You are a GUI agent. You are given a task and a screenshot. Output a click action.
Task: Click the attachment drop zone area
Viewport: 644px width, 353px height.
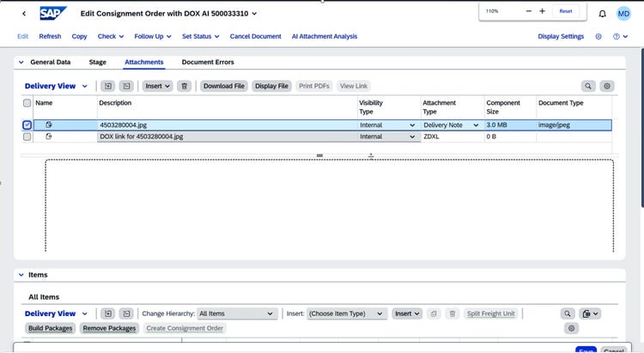point(330,205)
